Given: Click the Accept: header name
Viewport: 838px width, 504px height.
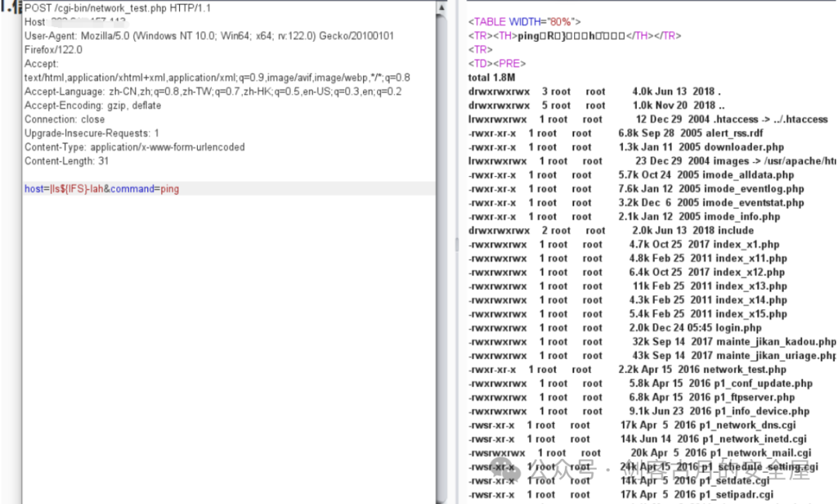Looking at the screenshot, I should coord(41,64).
